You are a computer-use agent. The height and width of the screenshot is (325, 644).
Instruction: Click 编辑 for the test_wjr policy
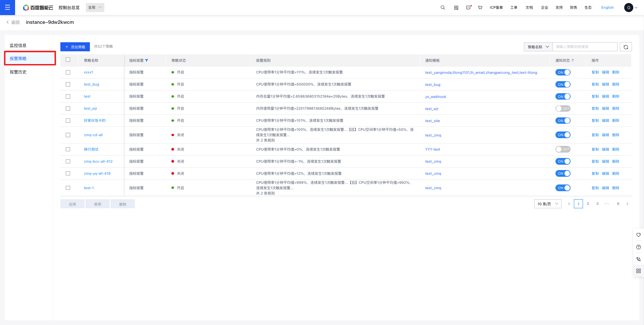click(605, 109)
